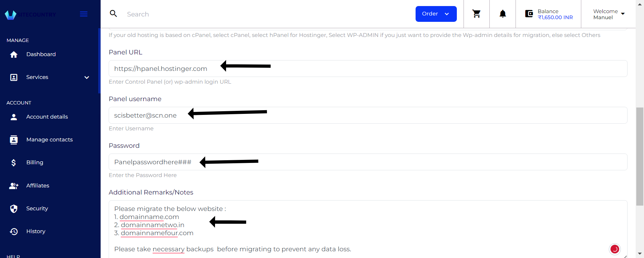644x258 pixels.
Task: Click the wallet balance icon
Action: click(529, 14)
